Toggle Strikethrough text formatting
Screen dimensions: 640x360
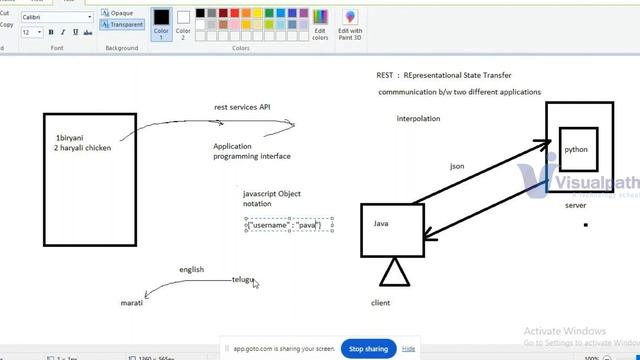[x=88, y=32]
